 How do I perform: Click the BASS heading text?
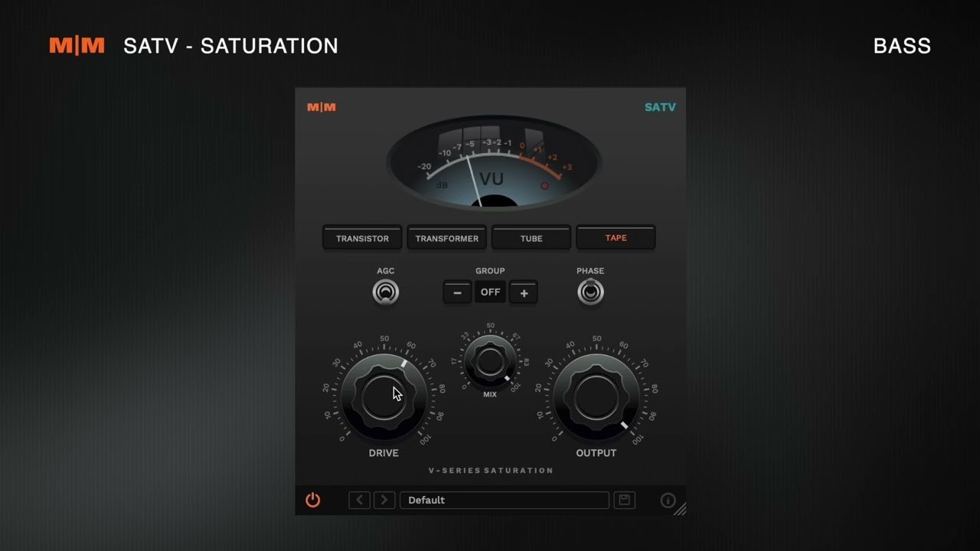click(x=902, y=46)
